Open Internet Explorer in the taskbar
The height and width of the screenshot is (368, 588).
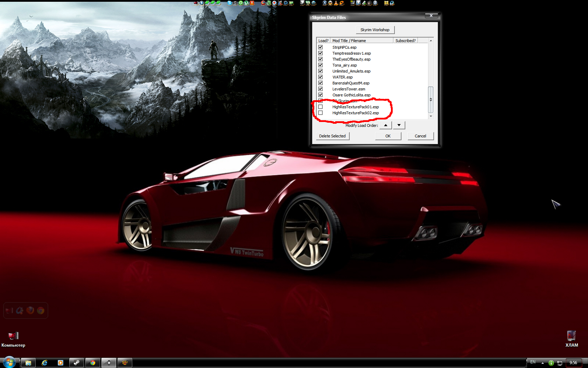[x=44, y=363]
